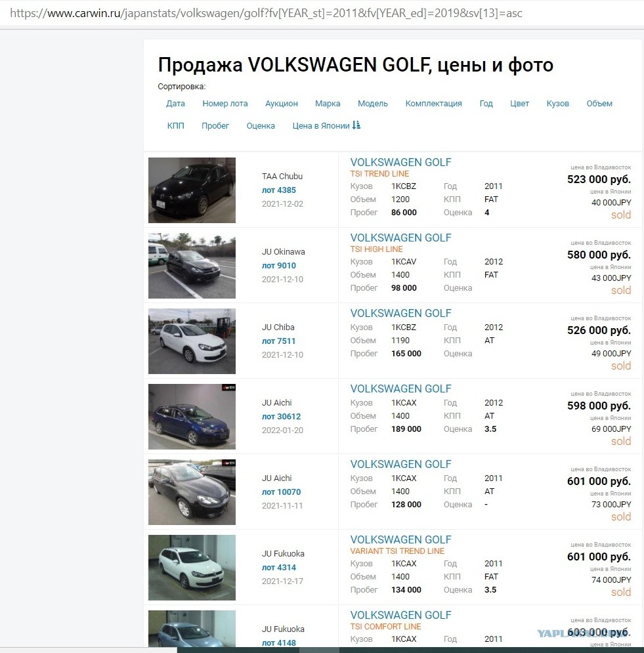The height and width of the screenshot is (653, 644).
Task: Open the white wagon photo of lot 4314
Action: coord(192,567)
